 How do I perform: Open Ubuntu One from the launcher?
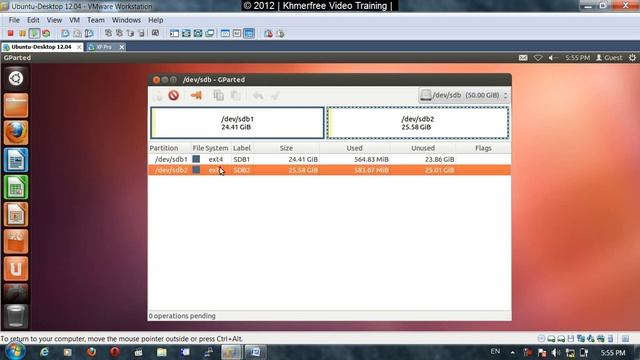pos(16,269)
